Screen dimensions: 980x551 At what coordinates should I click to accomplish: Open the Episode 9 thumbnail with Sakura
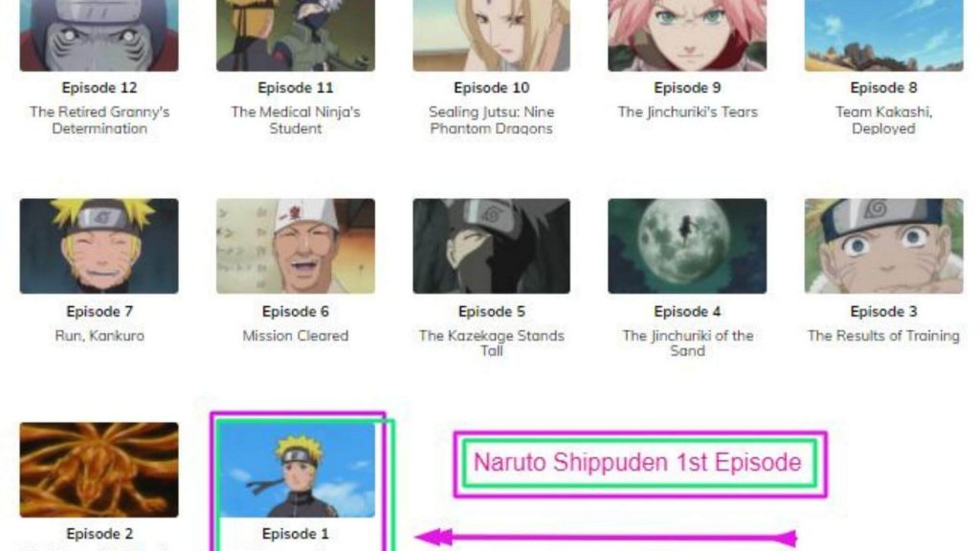click(687, 35)
